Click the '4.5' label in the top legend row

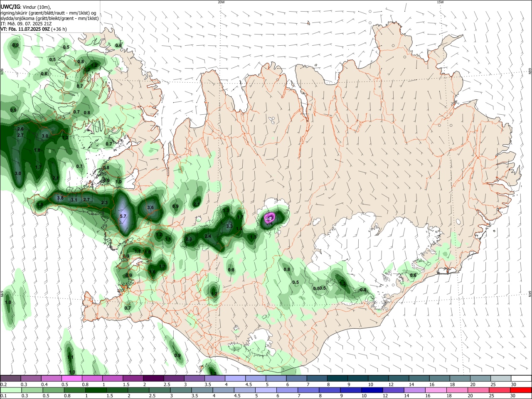[x=249, y=384]
